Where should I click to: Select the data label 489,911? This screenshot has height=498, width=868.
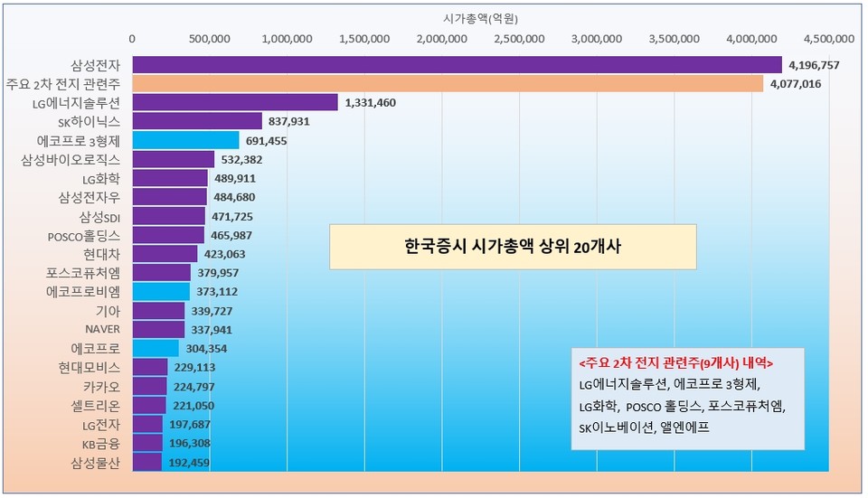[x=235, y=179]
